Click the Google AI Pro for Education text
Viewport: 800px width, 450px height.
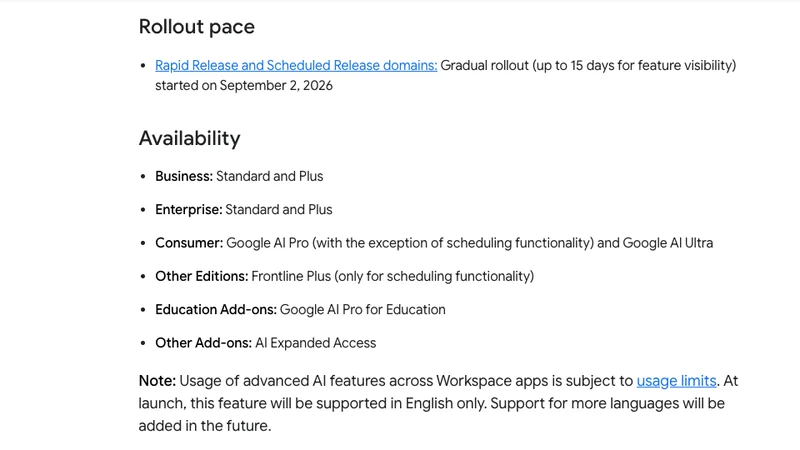tap(363, 310)
